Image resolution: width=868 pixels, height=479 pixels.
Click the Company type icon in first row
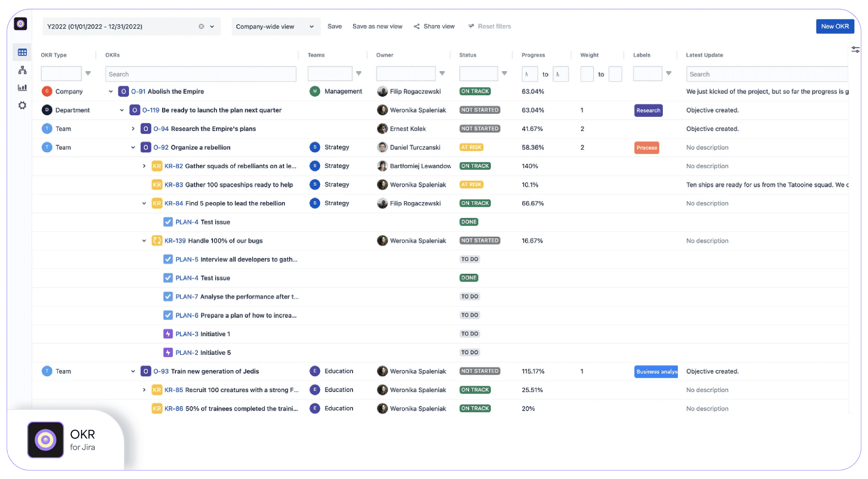pos(47,91)
